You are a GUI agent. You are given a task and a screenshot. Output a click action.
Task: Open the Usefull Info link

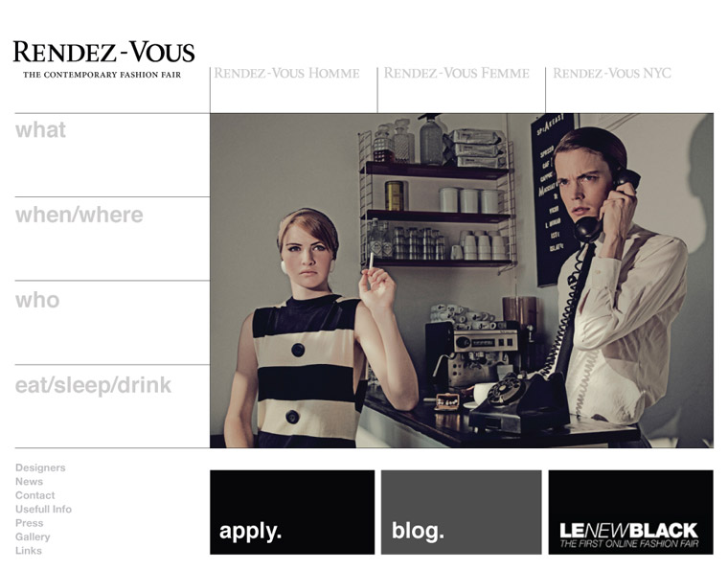(x=43, y=510)
